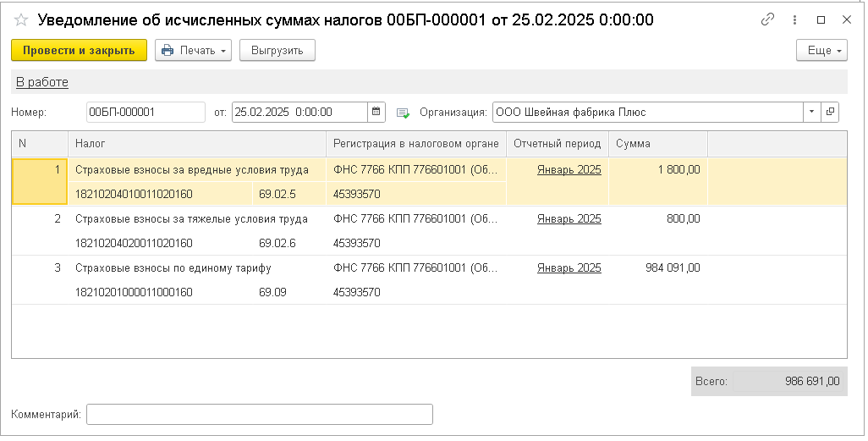Screen dimensions: 868x441
Task: Click the document status icon beside the date
Action: 403,113
